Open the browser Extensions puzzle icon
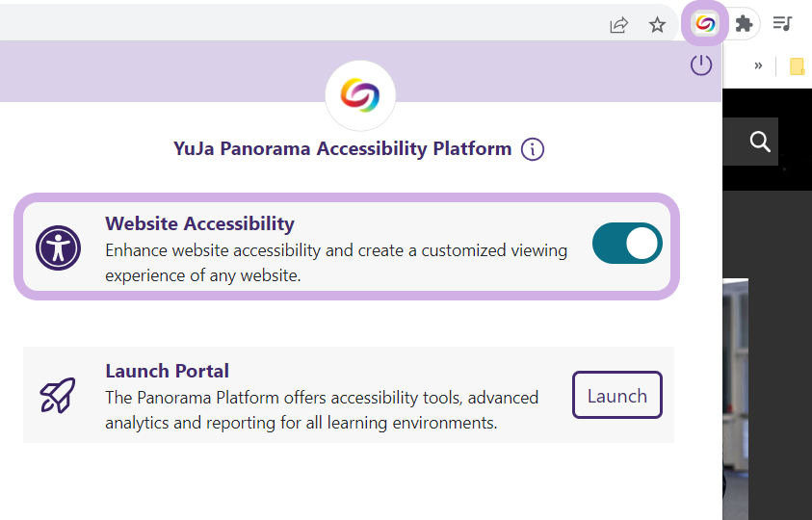The image size is (812, 520). [x=744, y=24]
